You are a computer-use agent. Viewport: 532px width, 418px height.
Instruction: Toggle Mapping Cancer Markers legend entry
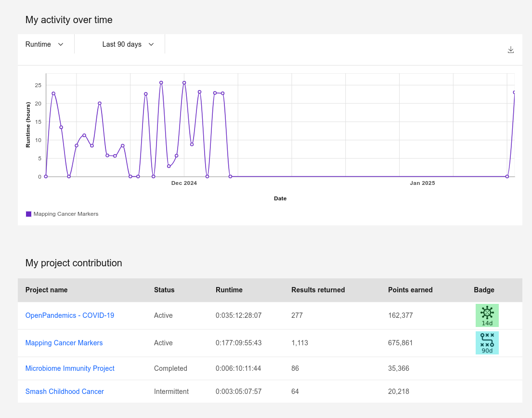pyautogui.click(x=65, y=214)
